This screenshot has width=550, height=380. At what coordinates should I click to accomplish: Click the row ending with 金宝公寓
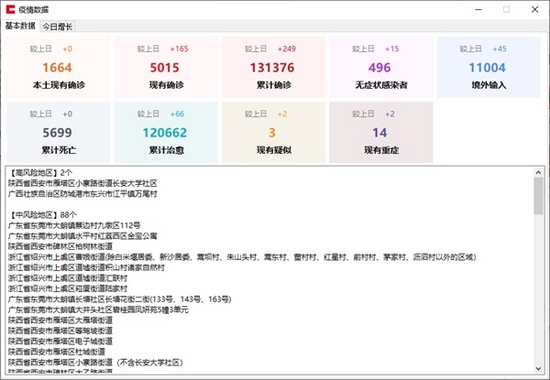(x=83, y=236)
